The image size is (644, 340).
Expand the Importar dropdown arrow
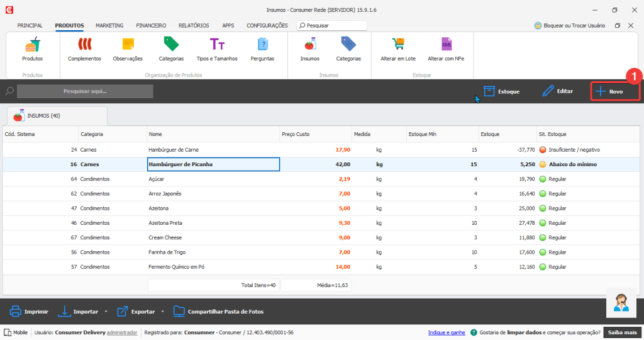coord(106,312)
